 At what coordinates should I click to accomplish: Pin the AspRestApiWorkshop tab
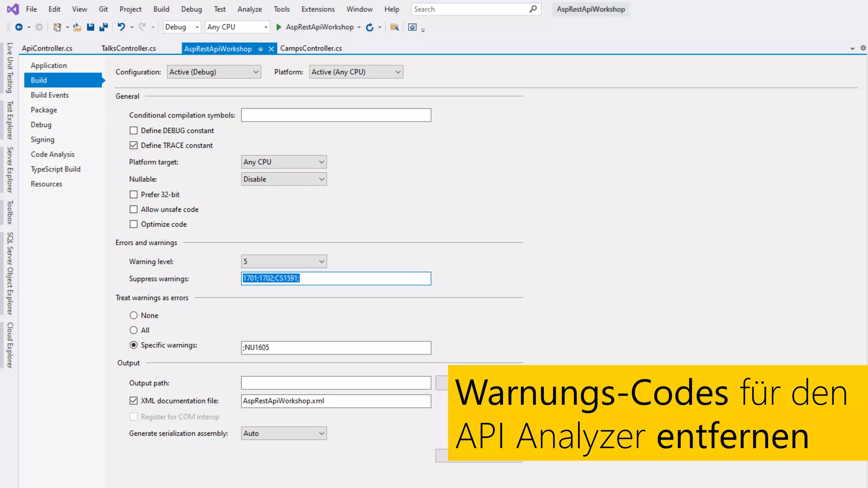click(260, 49)
